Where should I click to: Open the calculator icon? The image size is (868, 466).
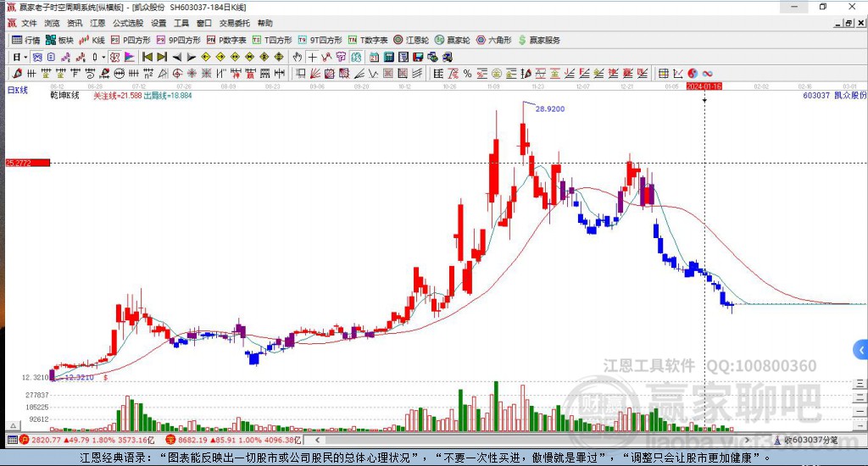[388, 57]
